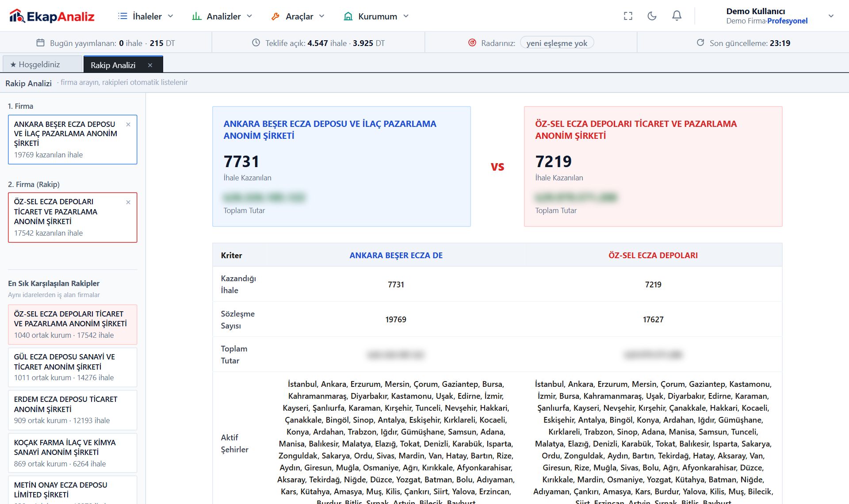Click the 1. Firma ANKARA BEŞER selection box
This screenshot has width=849, height=504.
(x=73, y=139)
